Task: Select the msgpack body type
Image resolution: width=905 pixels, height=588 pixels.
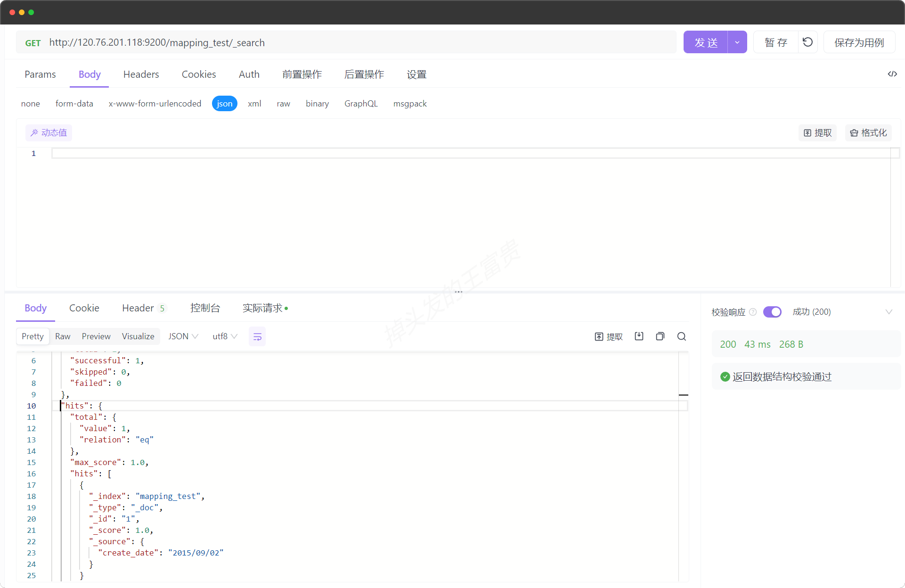Action: tap(410, 104)
